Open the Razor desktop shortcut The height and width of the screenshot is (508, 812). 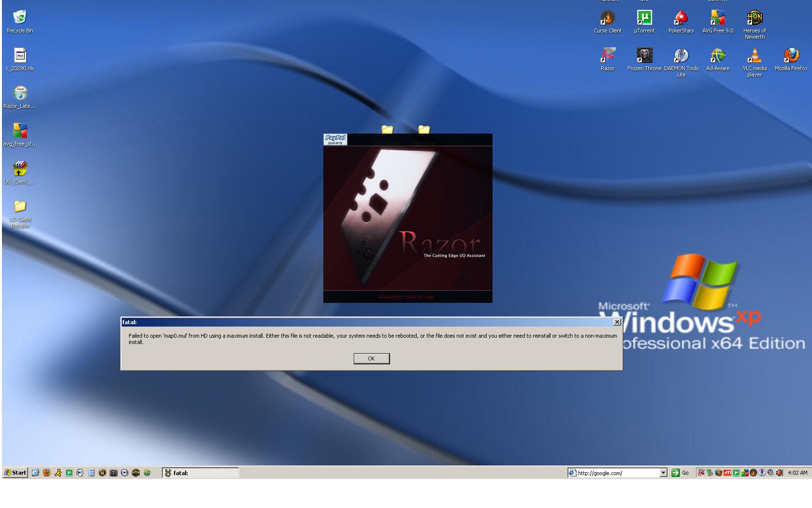point(608,56)
